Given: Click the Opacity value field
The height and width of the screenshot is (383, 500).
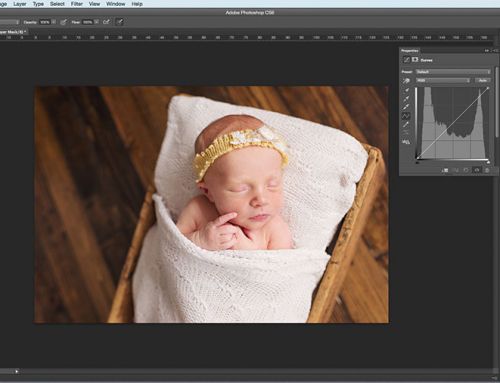Looking at the screenshot, I should click(x=45, y=22).
